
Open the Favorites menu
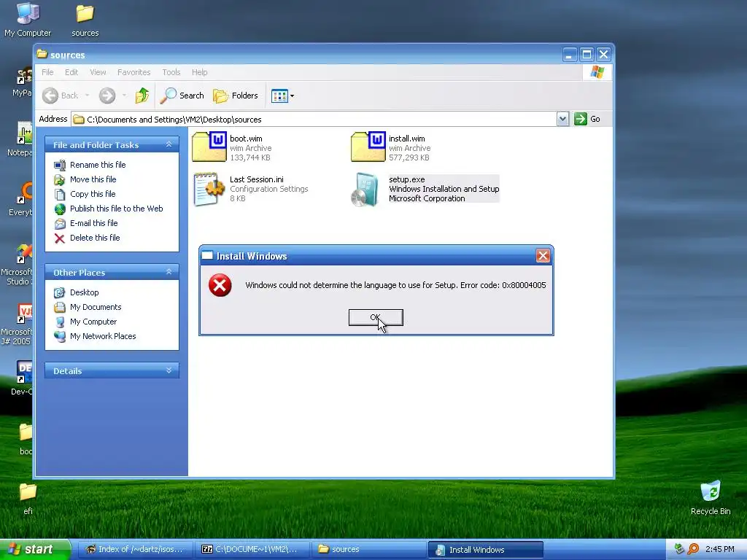tap(134, 72)
